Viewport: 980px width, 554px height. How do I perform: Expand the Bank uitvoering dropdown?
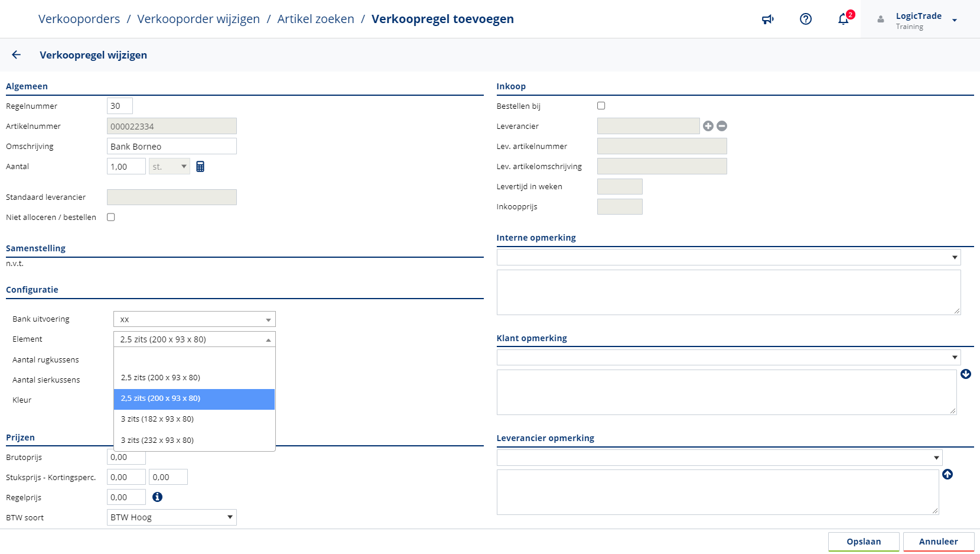tap(194, 319)
